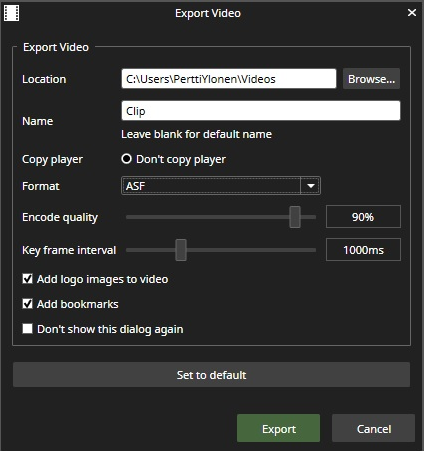Click the Key frame interval slider handle

(x=181, y=250)
